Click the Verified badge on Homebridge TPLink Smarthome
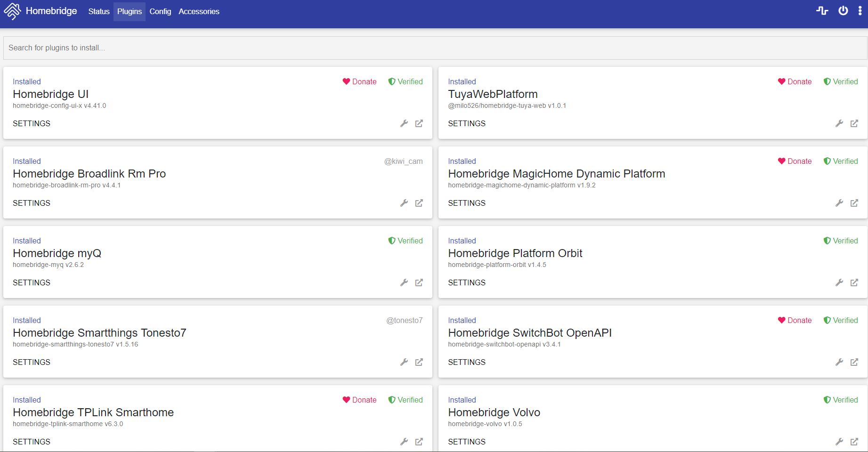Image resolution: width=868 pixels, height=452 pixels. click(406, 400)
